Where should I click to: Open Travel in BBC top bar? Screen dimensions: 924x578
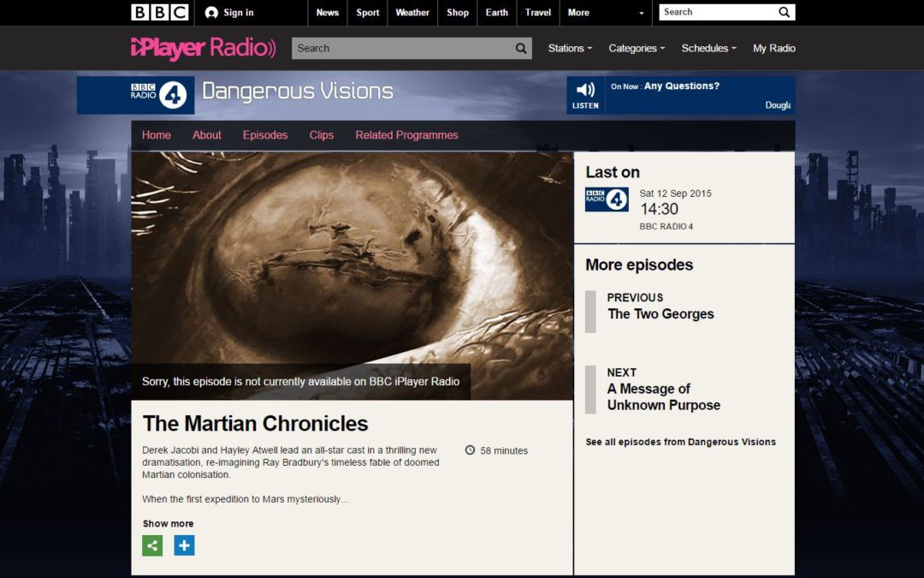[x=538, y=12]
